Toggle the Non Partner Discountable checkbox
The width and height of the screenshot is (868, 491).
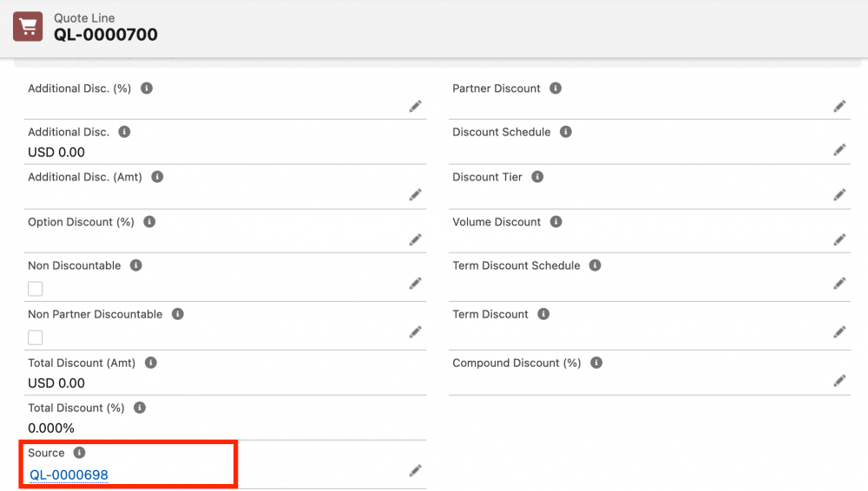[36, 337]
